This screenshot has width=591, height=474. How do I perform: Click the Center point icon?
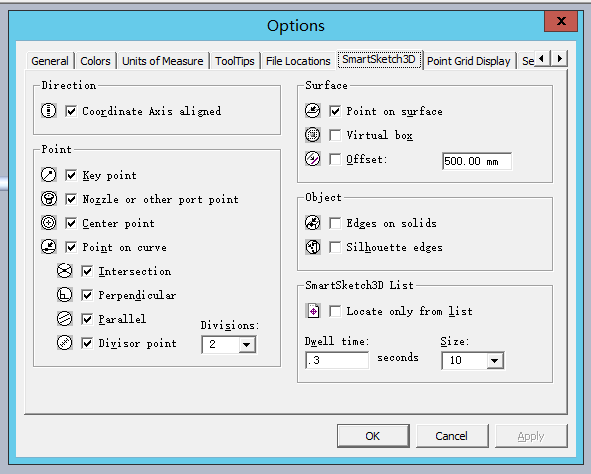49,223
